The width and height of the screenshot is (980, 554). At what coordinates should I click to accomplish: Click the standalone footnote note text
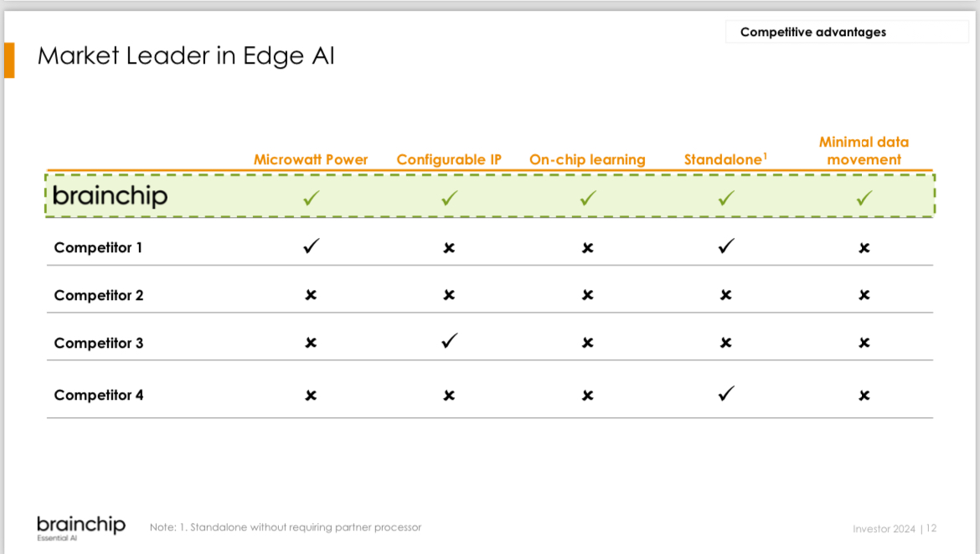(x=286, y=527)
